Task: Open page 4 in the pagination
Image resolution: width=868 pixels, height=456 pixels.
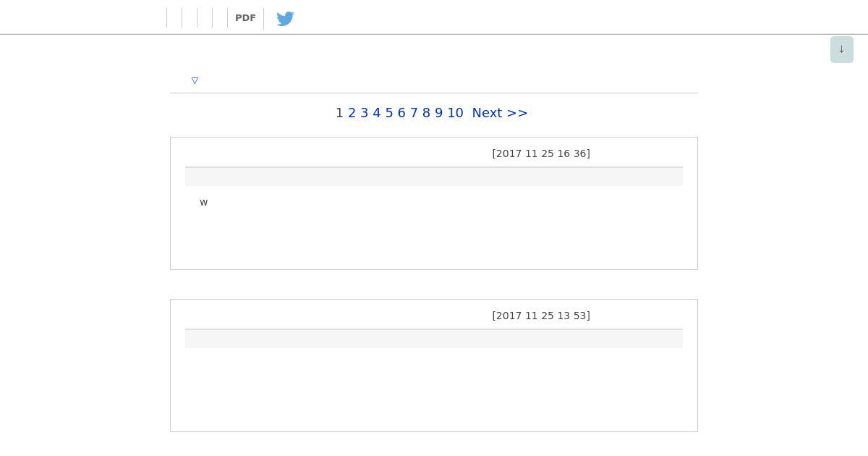Action: (x=376, y=113)
